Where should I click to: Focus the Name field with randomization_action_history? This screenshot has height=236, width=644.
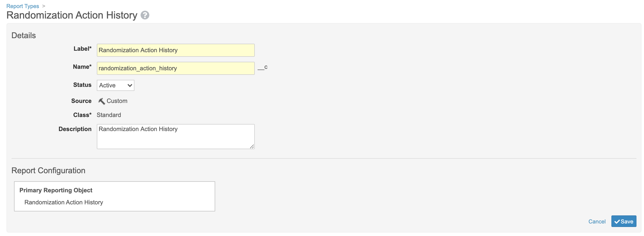(176, 68)
